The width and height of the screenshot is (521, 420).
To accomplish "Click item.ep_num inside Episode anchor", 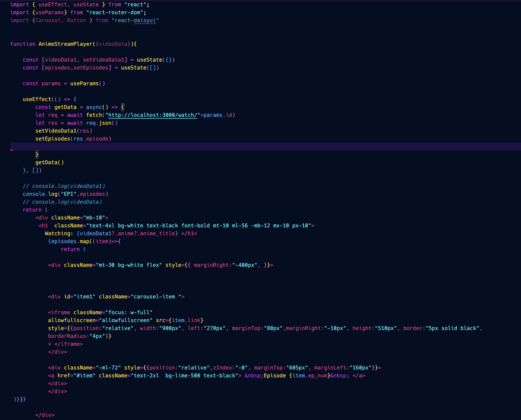I will 310,376.
